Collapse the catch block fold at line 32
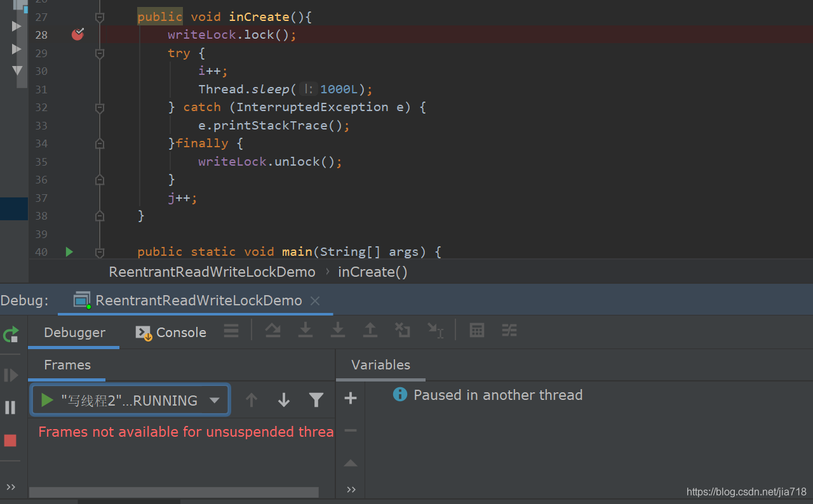Screen dimensions: 813x504 tap(99, 109)
